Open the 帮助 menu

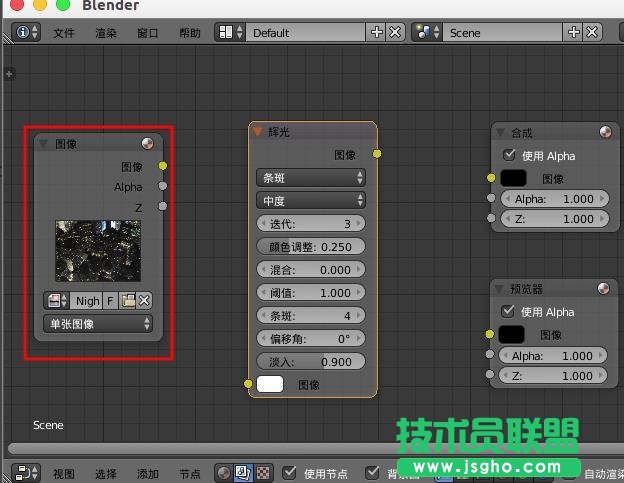pyautogui.click(x=190, y=33)
